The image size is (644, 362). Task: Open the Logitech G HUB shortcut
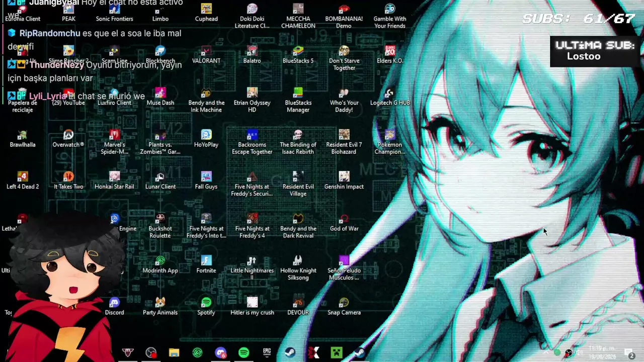click(x=390, y=97)
